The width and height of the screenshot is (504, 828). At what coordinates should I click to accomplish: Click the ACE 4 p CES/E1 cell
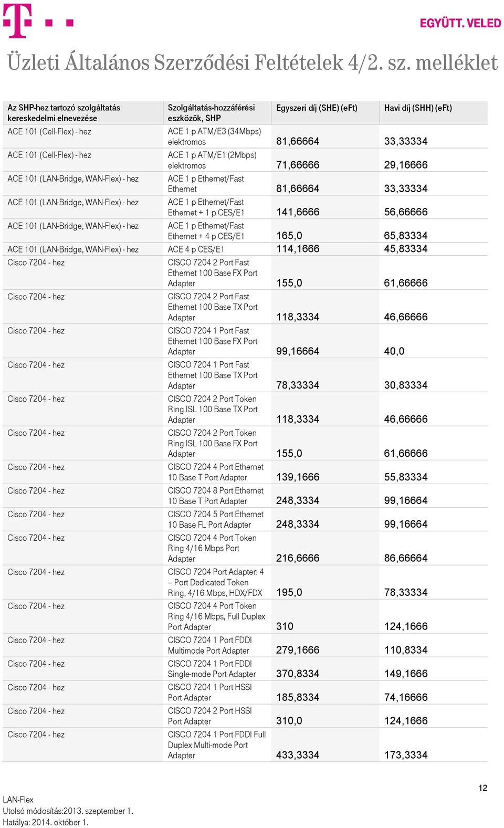click(196, 249)
